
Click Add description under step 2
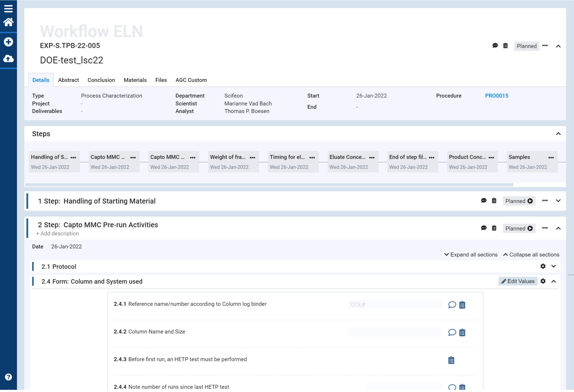coord(57,234)
